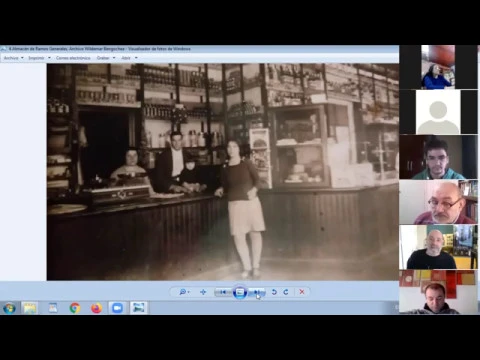Open File Explorer from the taskbar
Screen dimensions: 480x360
(30, 308)
